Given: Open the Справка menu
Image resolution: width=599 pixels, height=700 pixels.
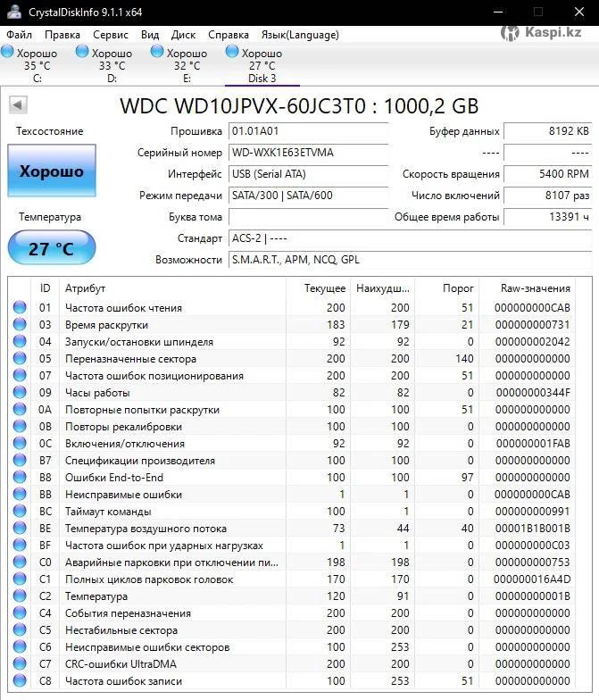Looking at the screenshot, I should pyautogui.click(x=229, y=34).
